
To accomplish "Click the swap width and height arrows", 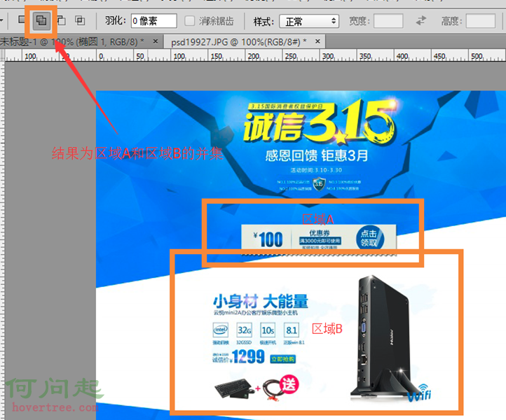I will coord(420,21).
